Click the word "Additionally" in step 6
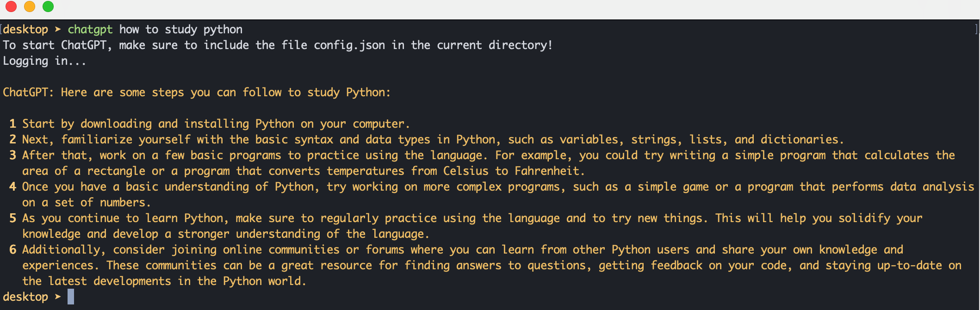The width and height of the screenshot is (980, 310). coord(61,250)
